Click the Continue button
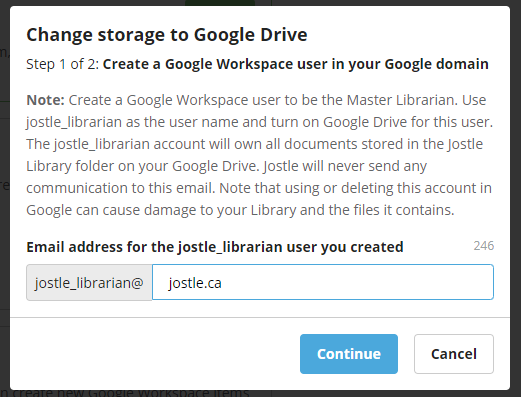This screenshot has width=521, height=397. click(x=349, y=354)
